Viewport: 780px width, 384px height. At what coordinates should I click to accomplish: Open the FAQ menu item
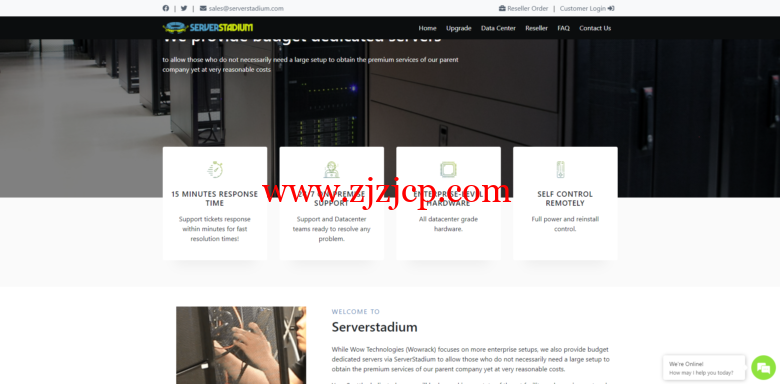pyautogui.click(x=563, y=28)
